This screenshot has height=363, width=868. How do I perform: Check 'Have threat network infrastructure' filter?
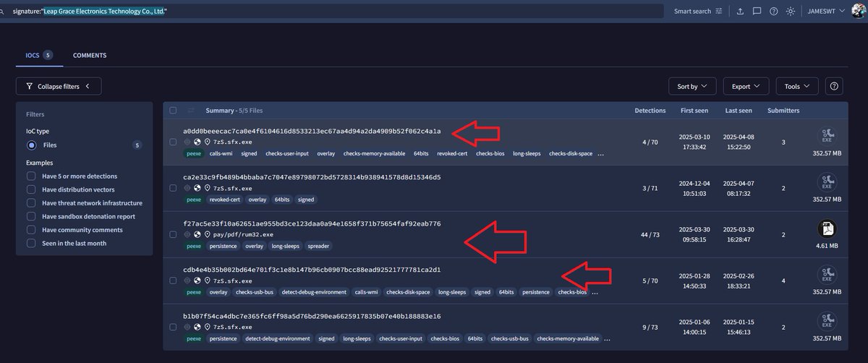(31, 203)
